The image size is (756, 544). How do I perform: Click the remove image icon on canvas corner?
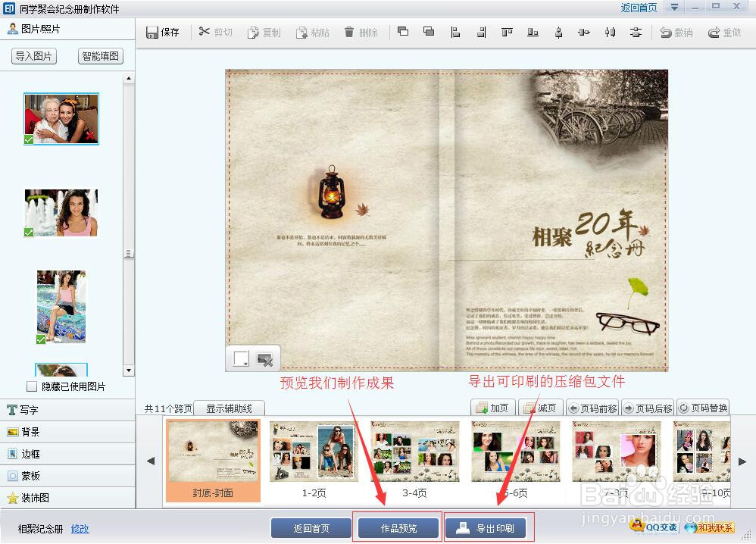tap(264, 359)
